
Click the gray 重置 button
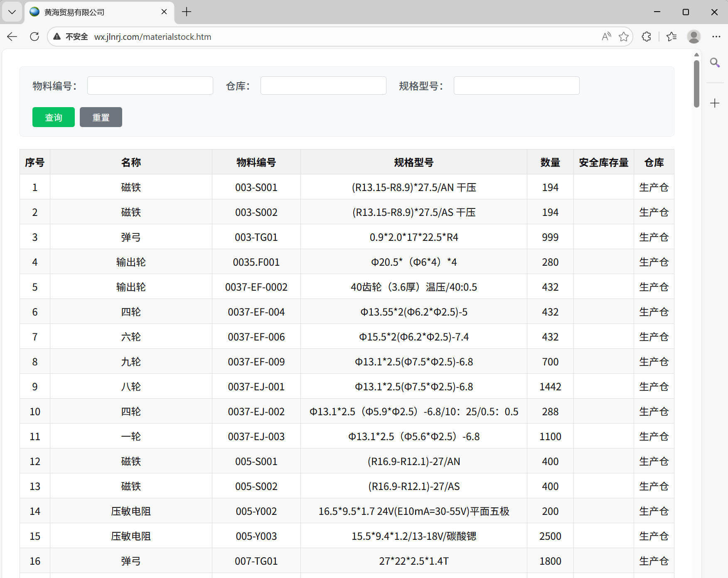[x=101, y=117]
